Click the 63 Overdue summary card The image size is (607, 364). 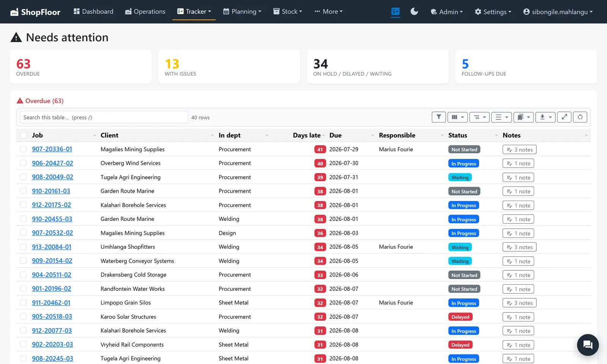click(81, 67)
